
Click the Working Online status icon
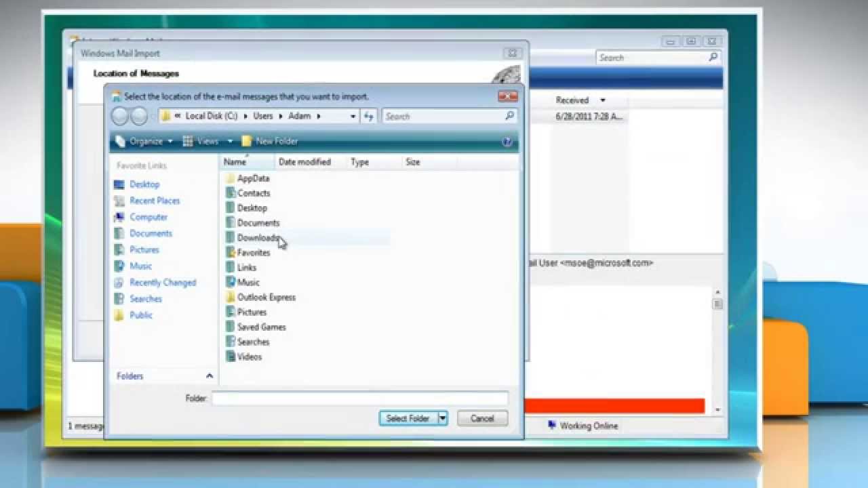click(552, 426)
